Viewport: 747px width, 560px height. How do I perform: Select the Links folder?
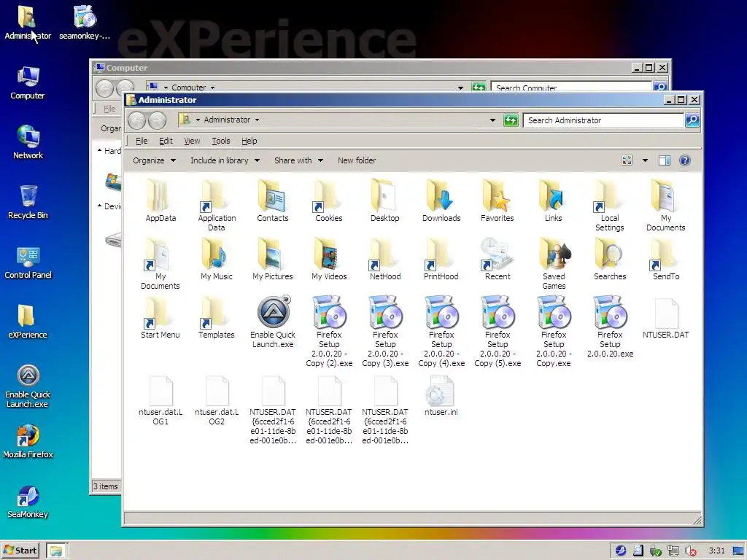coord(554,201)
